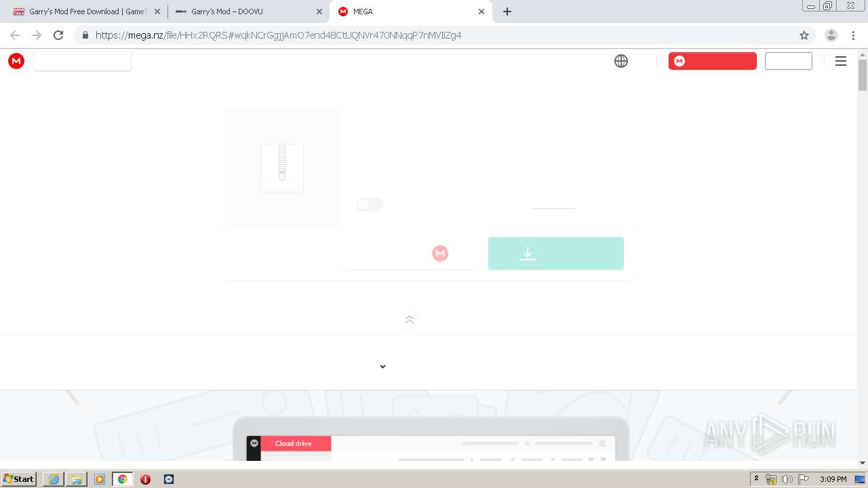This screenshot has width=868, height=488.
Task: Reload the MEGA page
Action: point(58,35)
